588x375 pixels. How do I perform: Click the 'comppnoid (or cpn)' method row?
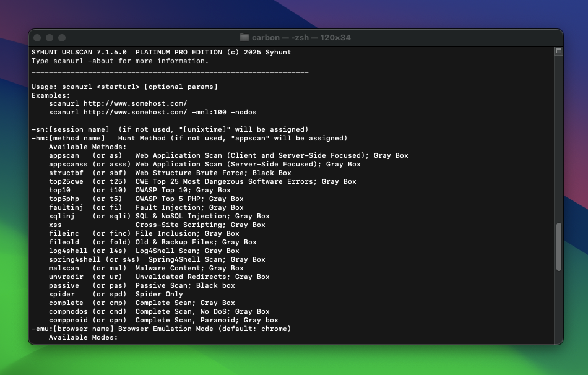pos(163,320)
